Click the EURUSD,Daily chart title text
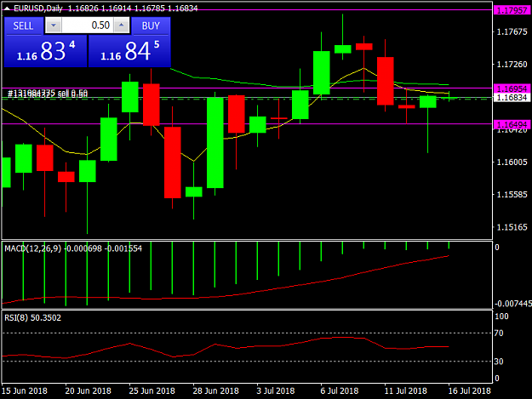The width and height of the screenshot is (532, 399). click(38, 9)
